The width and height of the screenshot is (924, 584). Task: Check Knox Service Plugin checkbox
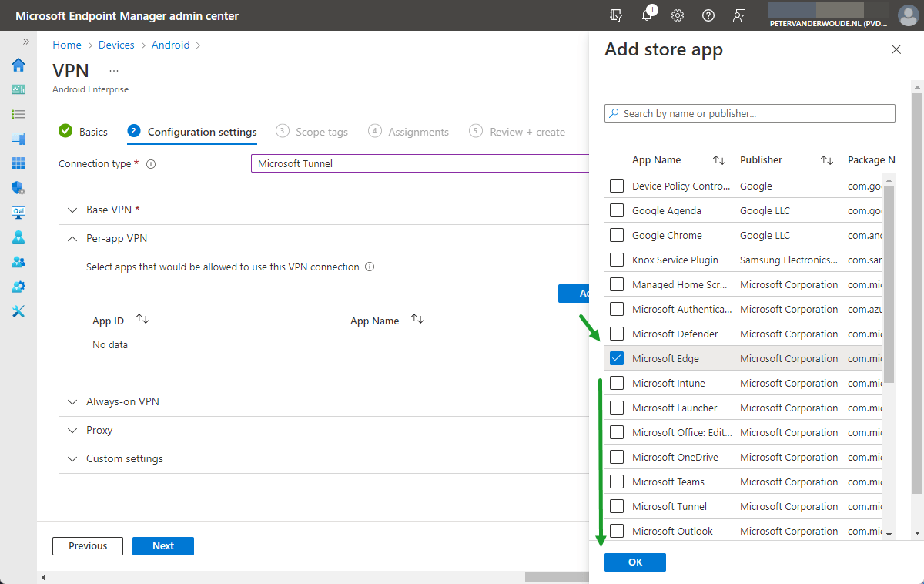[617, 260]
